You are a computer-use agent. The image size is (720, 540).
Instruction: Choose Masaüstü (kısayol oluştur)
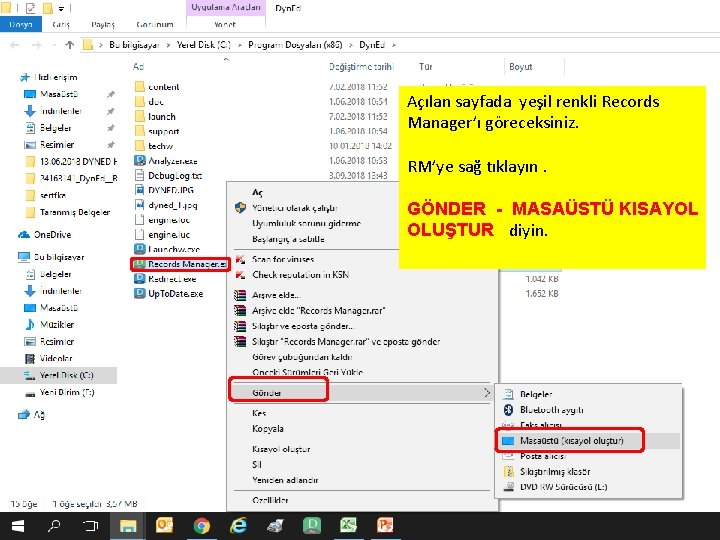pos(572,441)
